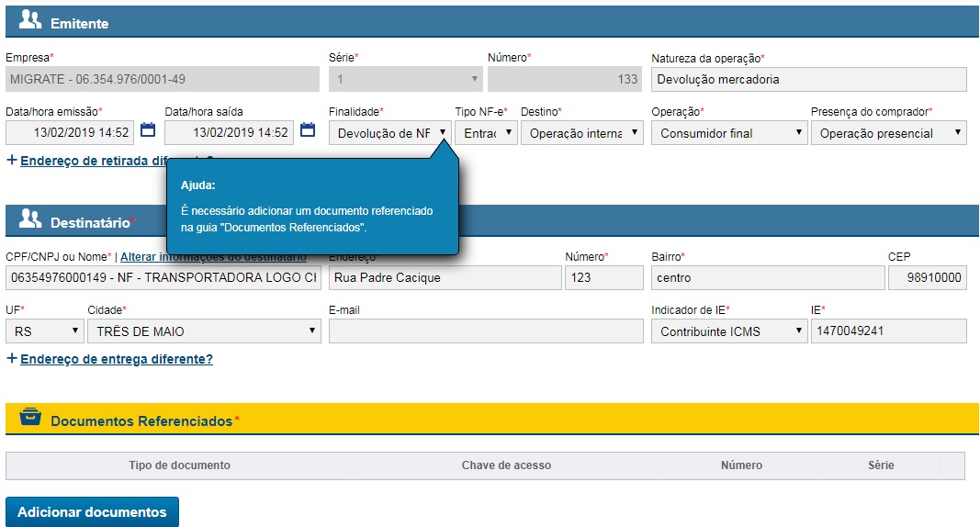Click the Bairro input field
The width and height of the screenshot is (980, 527).
767,277
